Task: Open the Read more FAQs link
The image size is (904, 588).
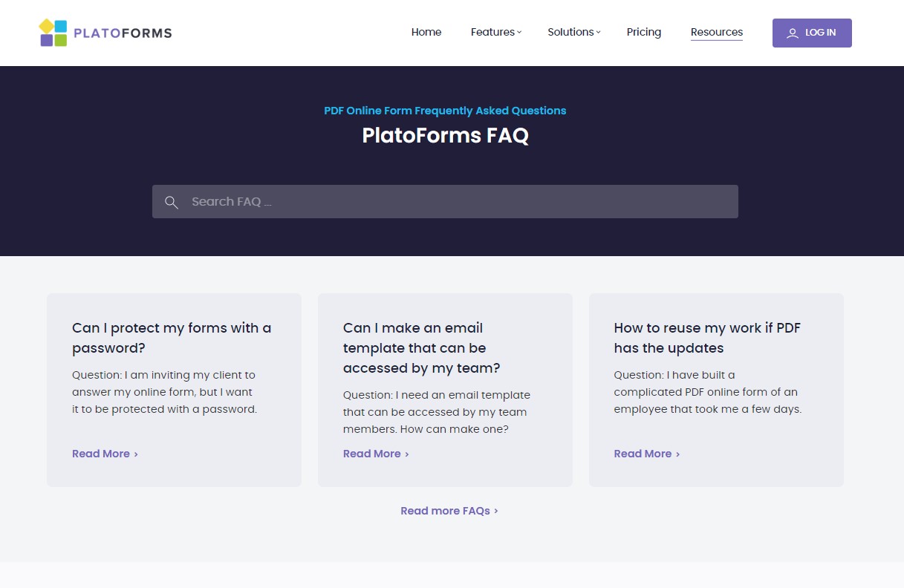Action: tap(445, 511)
